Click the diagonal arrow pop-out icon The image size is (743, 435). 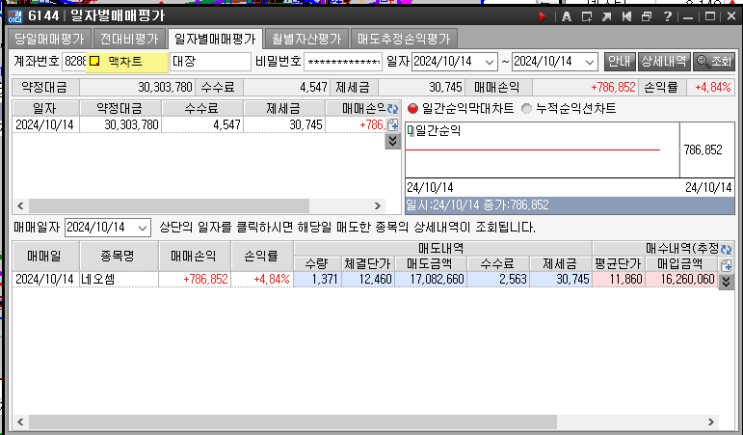(607, 17)
